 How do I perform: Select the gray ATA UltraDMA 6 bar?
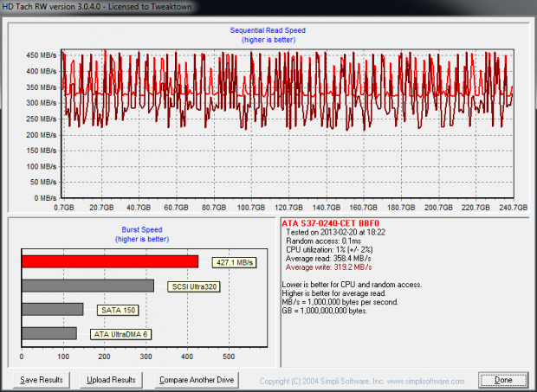[x=49, y=333]
